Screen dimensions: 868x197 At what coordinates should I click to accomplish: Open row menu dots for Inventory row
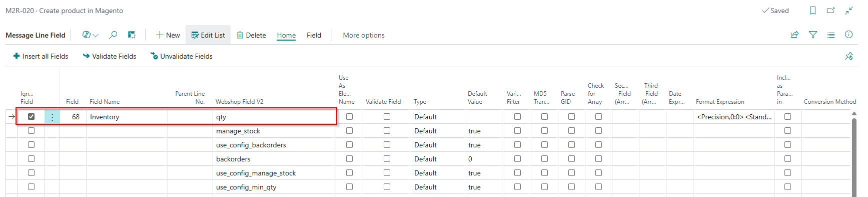point(52,117)
